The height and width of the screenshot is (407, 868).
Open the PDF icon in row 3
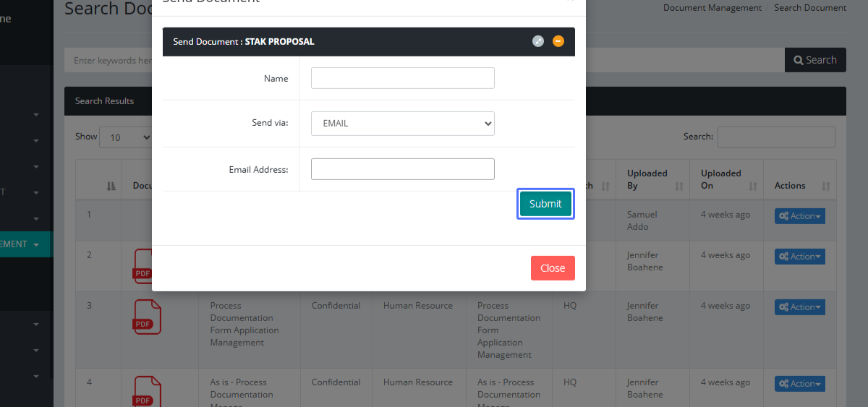point(147,317)
